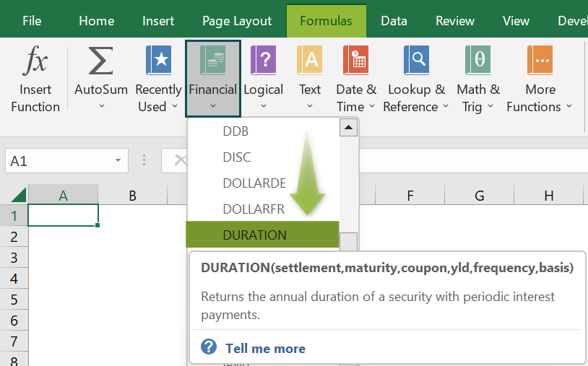Viewport: 588px width, 366px height.
Task: Click Select All triangle at grid corner
Action: (18, 195)
